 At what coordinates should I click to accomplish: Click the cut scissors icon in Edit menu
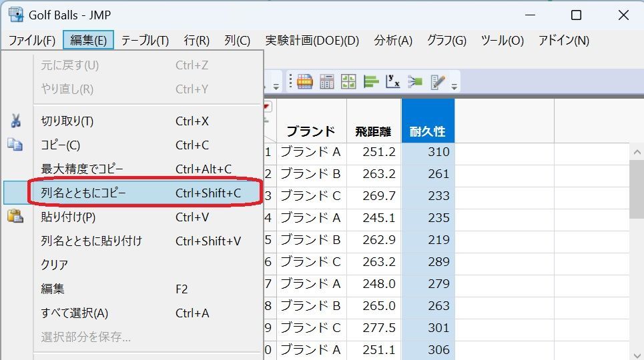(x=15, y=121)
